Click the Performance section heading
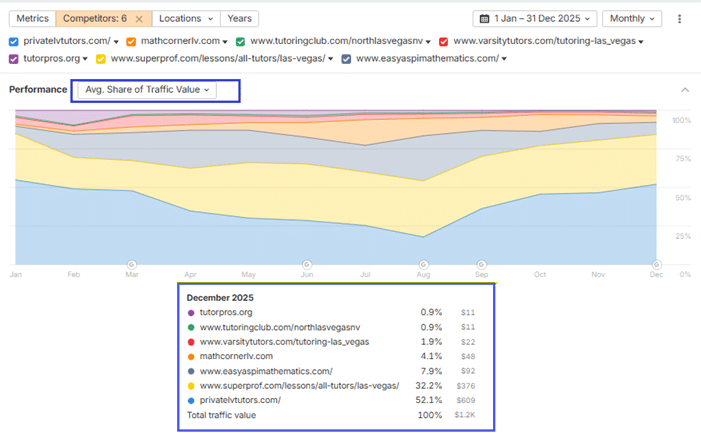Image resolution: width=701 pixels, height=442 pixels. [x=38, y=89]
